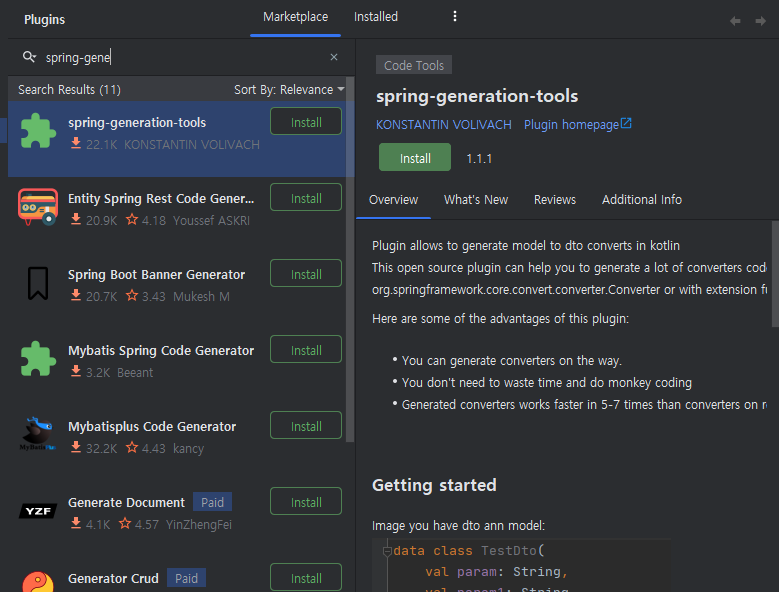Open KONSTANTIN VOLIVACH vendor link
Screen dimensions: 779x592
pos(444,125)
